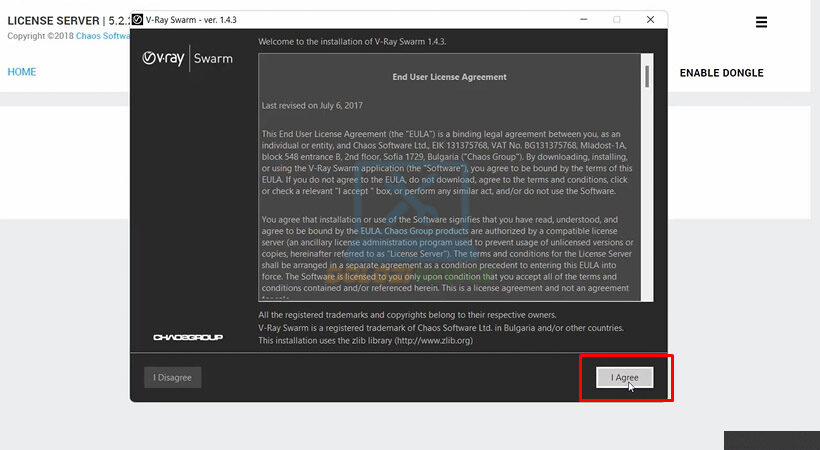820x450 pixels.
Task: Close the V-Ray Swarm installer window
Action: pyautogui.click(x=651, y=20)
